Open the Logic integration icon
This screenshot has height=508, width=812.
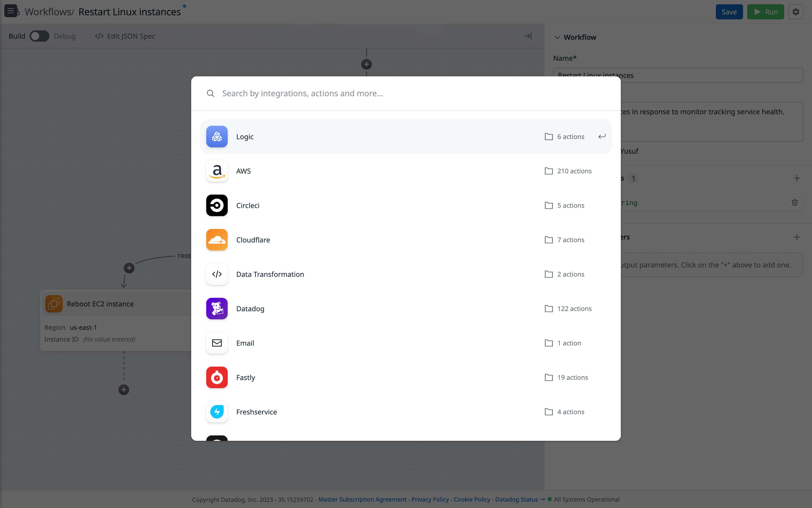pos(217,137)
